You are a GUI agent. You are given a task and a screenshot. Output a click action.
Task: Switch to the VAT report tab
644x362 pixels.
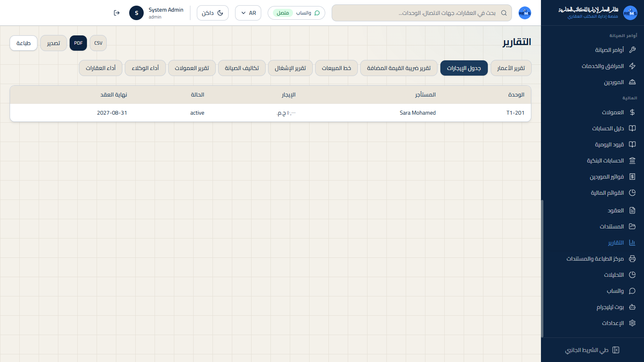click(x=399, y=68)
